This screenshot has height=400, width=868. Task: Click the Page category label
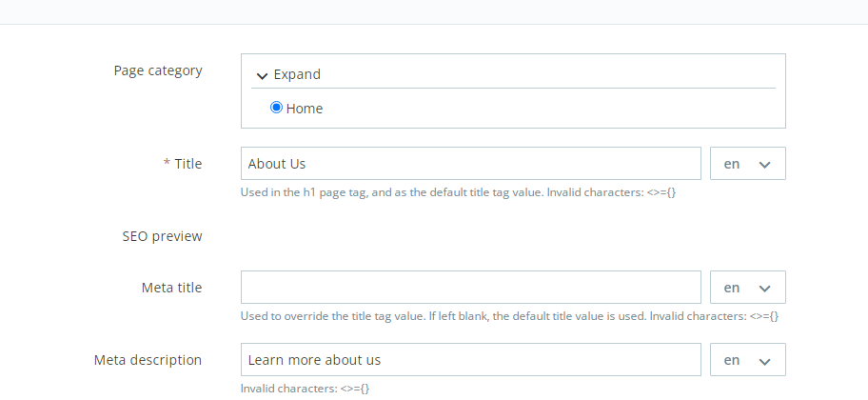pyautogui.click(x=158, y=70)
